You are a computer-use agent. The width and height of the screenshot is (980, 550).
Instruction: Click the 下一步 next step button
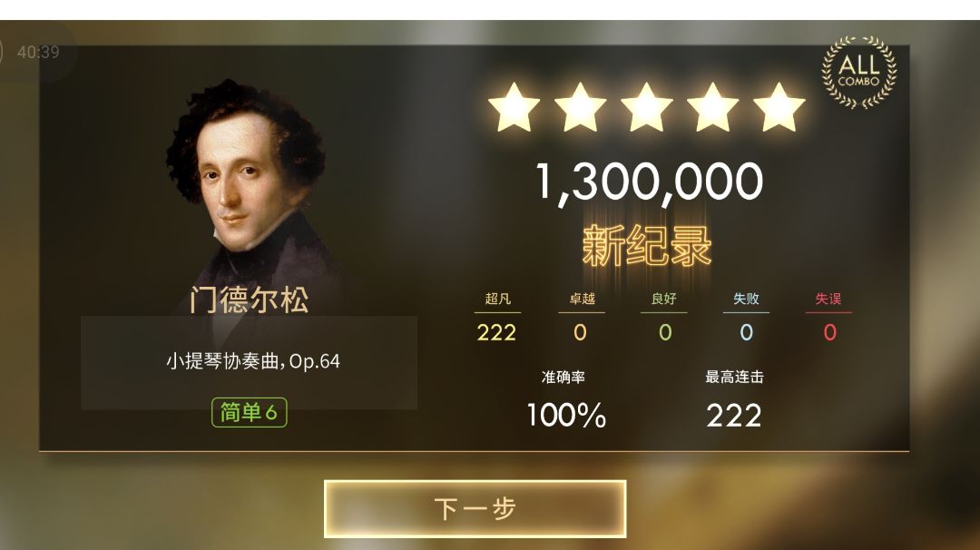point(475,509)
